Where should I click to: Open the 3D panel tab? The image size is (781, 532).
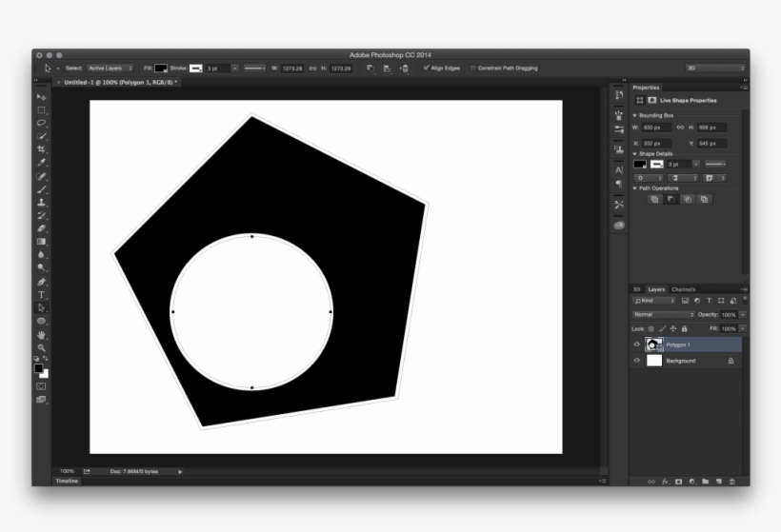click(x=636, y=289)
